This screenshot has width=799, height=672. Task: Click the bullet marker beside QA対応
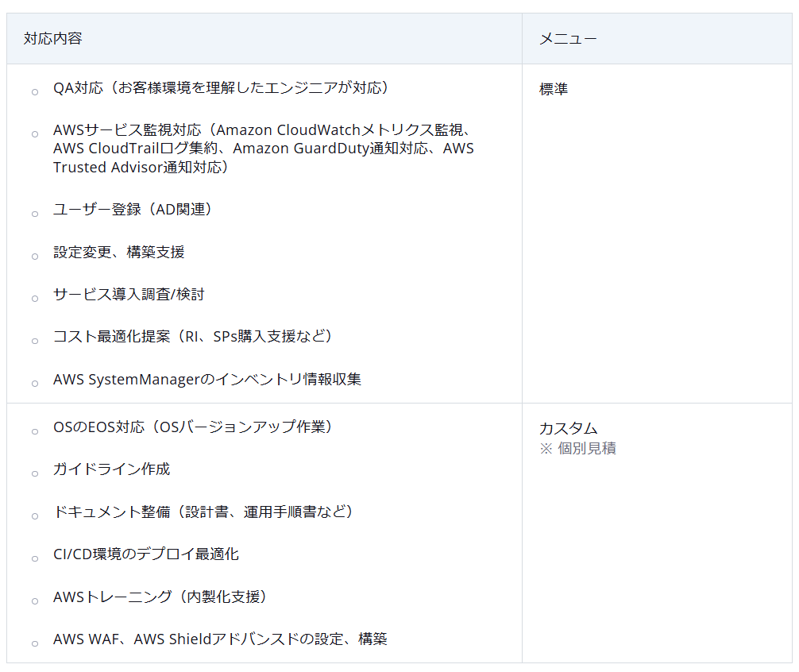click(x=35, y=92)
